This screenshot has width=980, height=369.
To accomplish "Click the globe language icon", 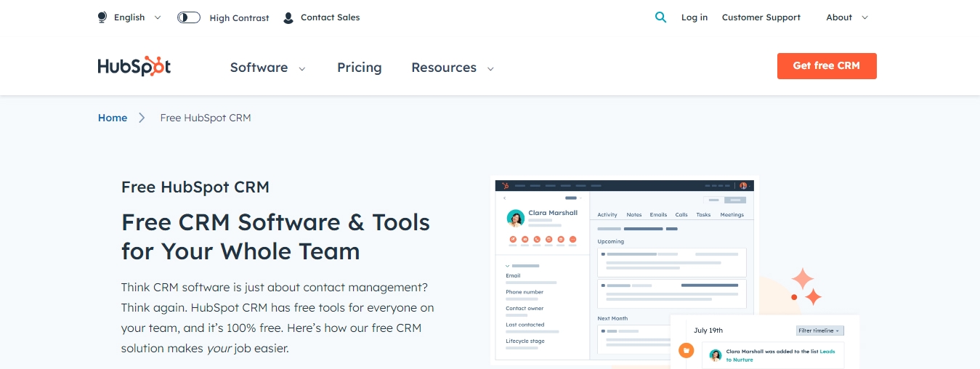I will point(102,17).
